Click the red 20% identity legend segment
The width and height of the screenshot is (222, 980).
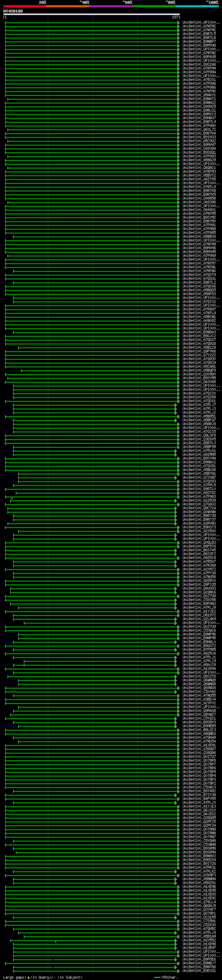click(x=25, y=6)
